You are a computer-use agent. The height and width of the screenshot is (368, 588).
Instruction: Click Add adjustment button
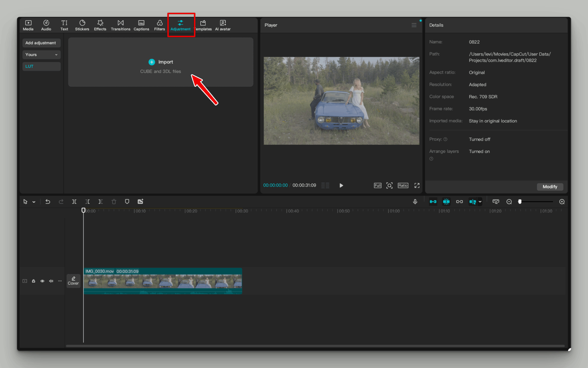coord(41,43)
